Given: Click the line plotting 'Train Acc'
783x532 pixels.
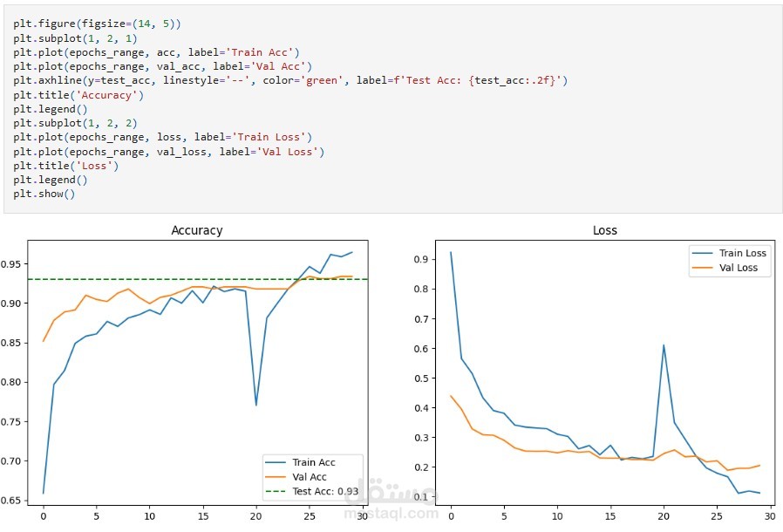Looking at the screenshot, I should [156, 52].
